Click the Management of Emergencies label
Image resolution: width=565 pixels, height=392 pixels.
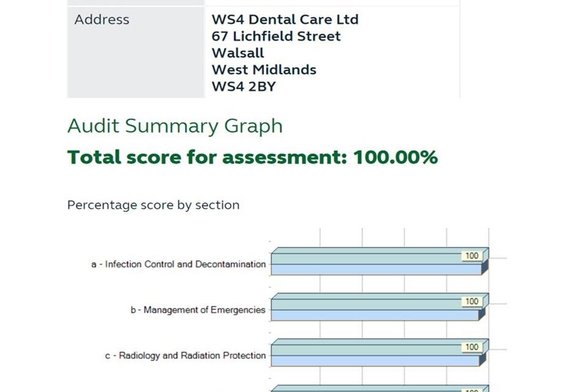198,310
